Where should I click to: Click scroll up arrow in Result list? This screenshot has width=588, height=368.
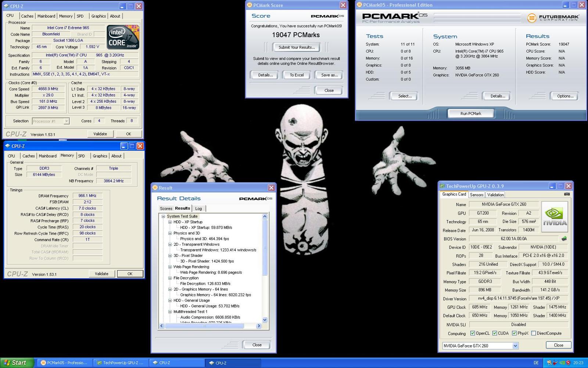point(265,216)
